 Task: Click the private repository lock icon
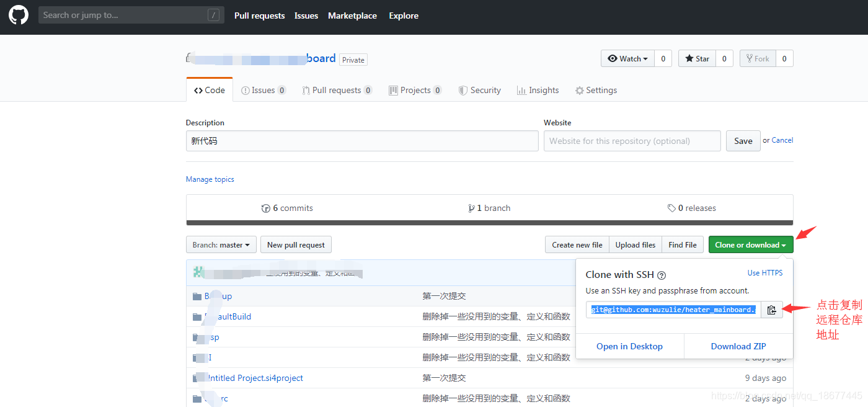[x=188, y=58]
